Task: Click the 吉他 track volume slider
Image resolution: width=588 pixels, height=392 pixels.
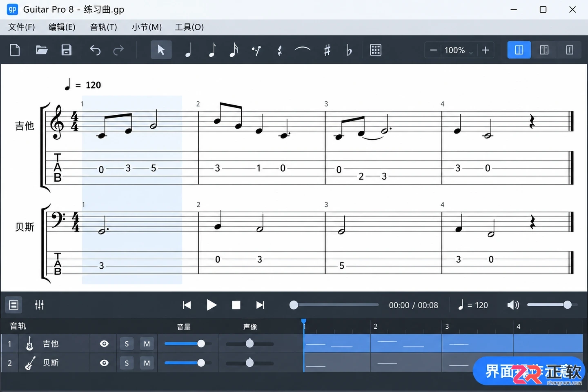Action: coord(188,344)
